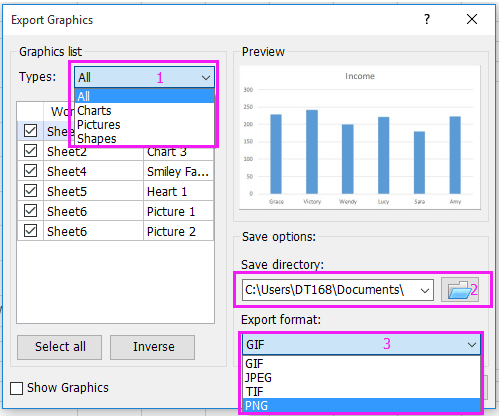The width and height of the screenshot is (500, 416).
Task: Uncheck the Sheet2 Chart 3 checkbox
Action: [x=30, y=151]
